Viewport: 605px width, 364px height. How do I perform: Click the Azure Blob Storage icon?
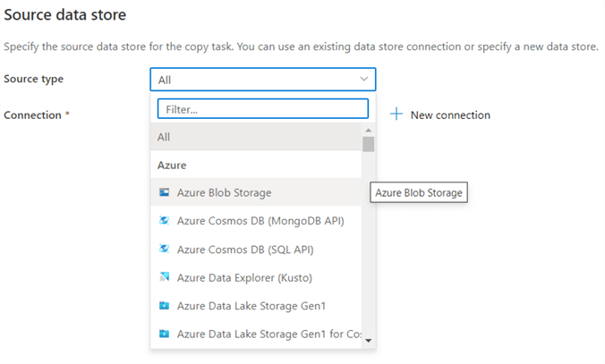pyautogui.click(x=165, y=192)
